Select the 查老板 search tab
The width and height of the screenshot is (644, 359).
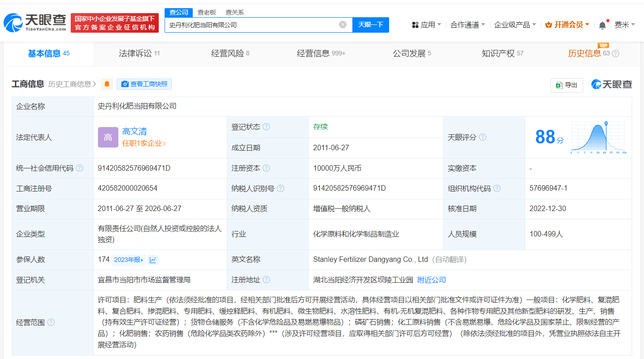click(x=207, y=12)
